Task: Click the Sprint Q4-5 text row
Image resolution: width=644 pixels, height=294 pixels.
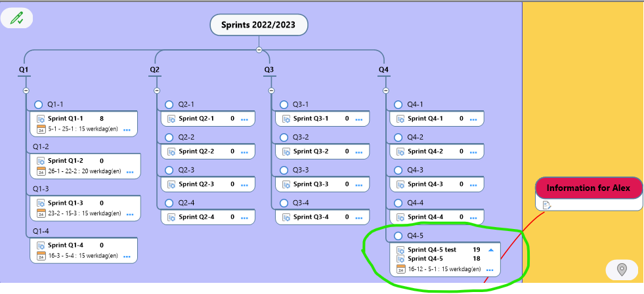Action: click(x=425, y=259)
